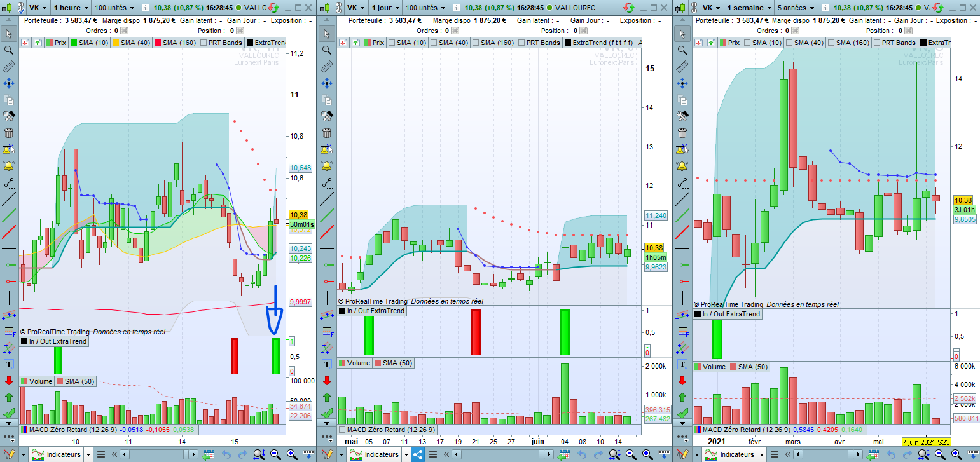Open the '100 unités' dropdown in the 1 heure chart
The width and height of the screenshot is (980, 462).
click(114, 8)
